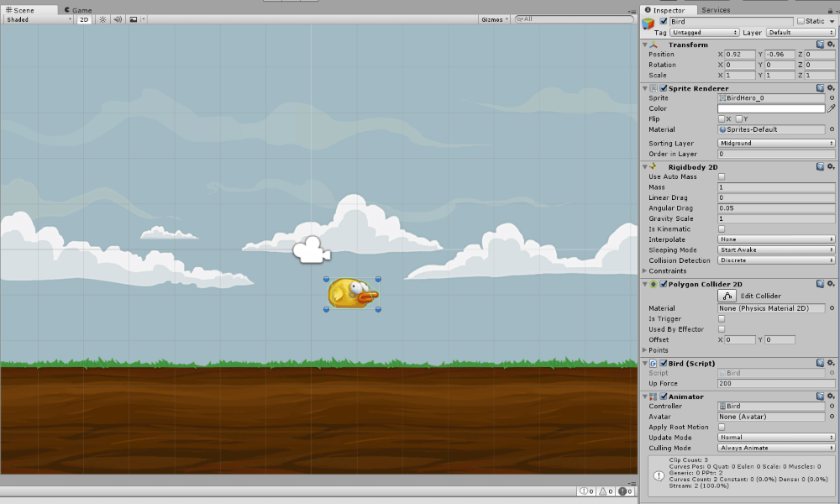The image size is (840, 504).
Task: Open the Collision Detection dropdown
Action: [776, 260]
